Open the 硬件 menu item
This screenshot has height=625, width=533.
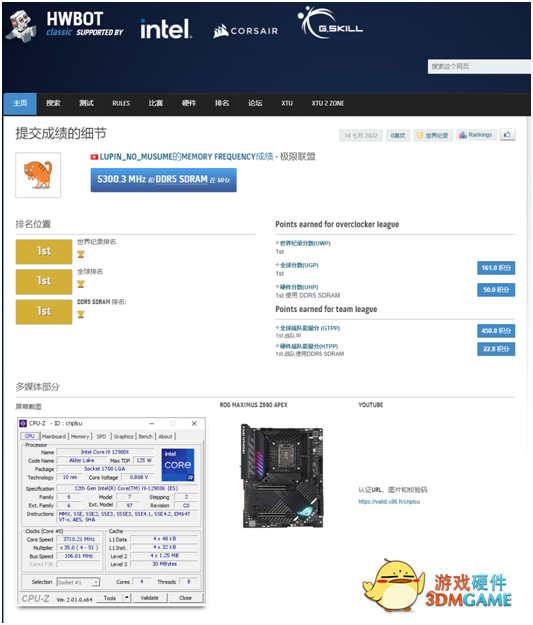tap(189, 104)
